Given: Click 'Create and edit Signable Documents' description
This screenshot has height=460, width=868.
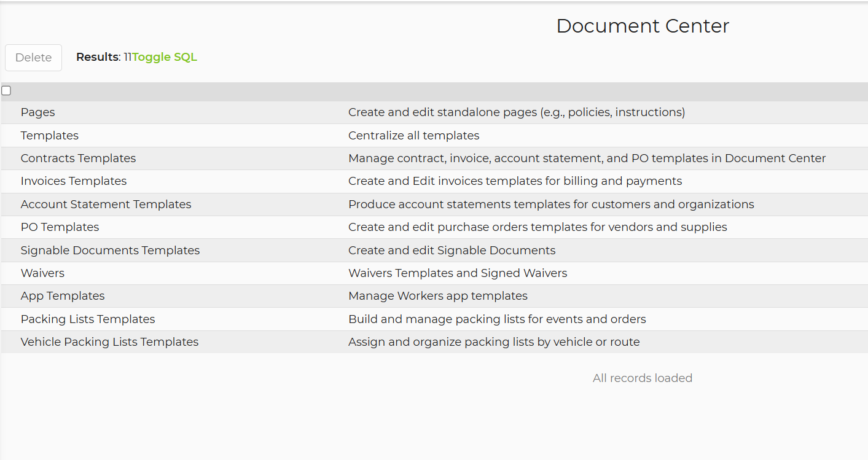Looking at the screenshot, I should tap(452, 251).
